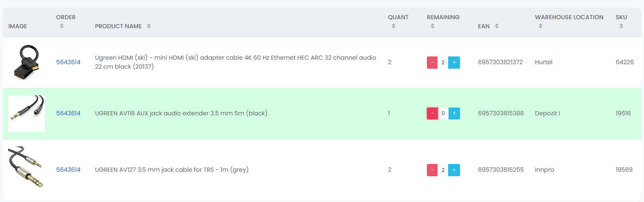Screen dimensions: 644x202
Task: Sort by Product Name column
Action: (x=149, y=26)
